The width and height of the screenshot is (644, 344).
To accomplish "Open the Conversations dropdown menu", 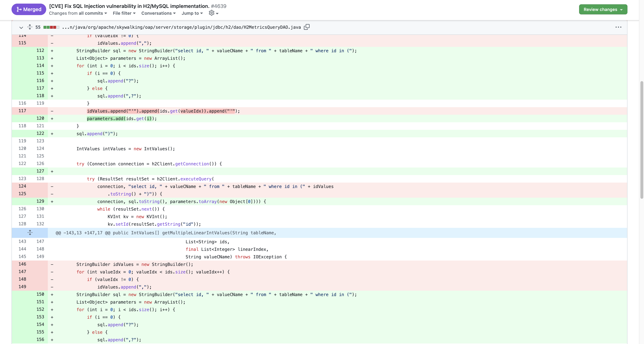I will point(158,13).
